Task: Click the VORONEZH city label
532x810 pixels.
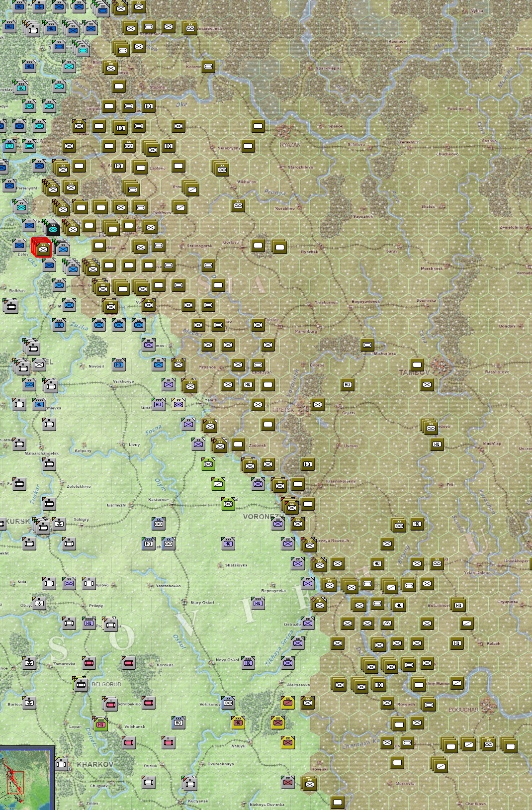Action: pyautogui.click(x=263, y=517)
